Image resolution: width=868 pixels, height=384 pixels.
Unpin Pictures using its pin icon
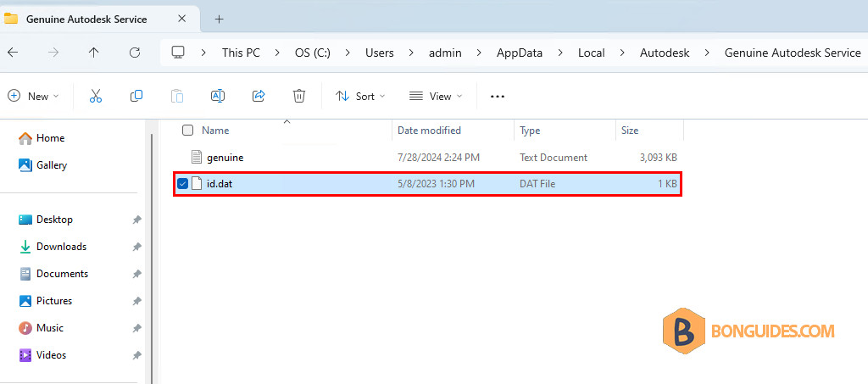coord(136,301)
